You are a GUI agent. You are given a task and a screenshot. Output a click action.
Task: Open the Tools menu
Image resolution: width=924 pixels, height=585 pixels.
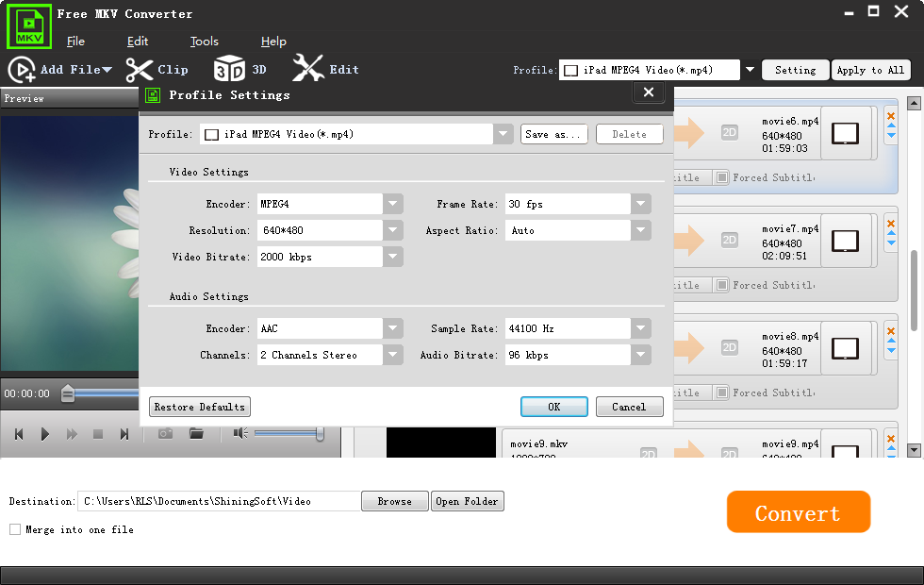(x=204, y=42)
